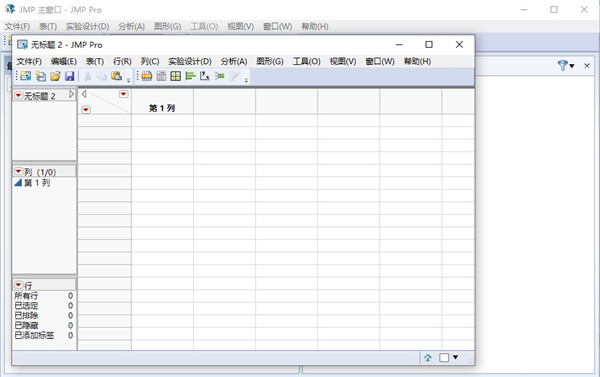Image resolution: width=600 pixels, height=377 pixels.
Task: Click the Fit Model arrows icon
Action: tap(219, 76)
